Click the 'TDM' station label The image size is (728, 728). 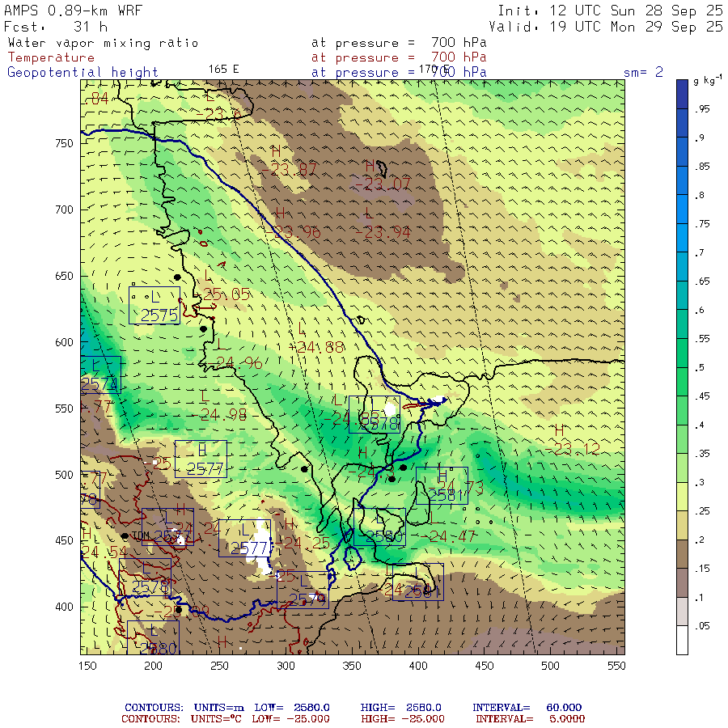point(141,535)
